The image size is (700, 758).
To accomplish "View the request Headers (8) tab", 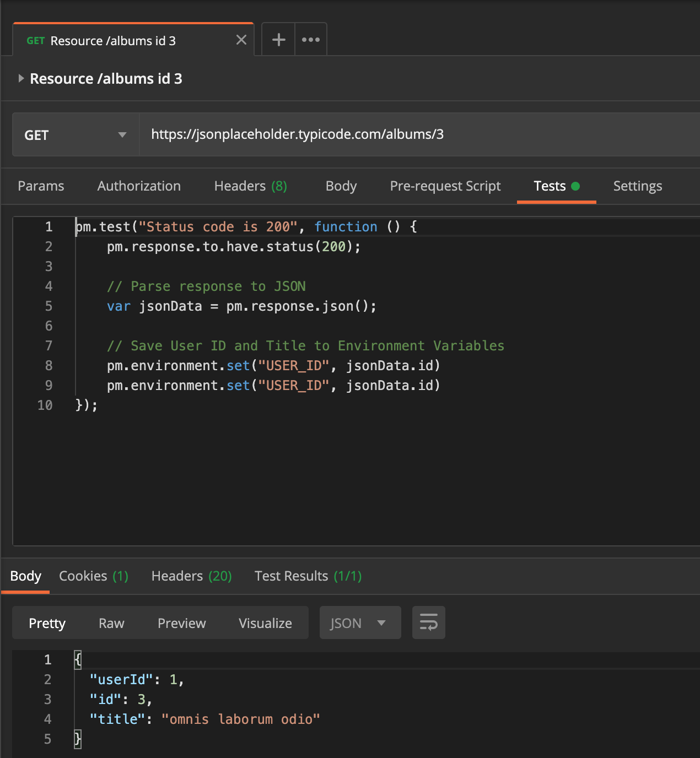I will 250,186.
